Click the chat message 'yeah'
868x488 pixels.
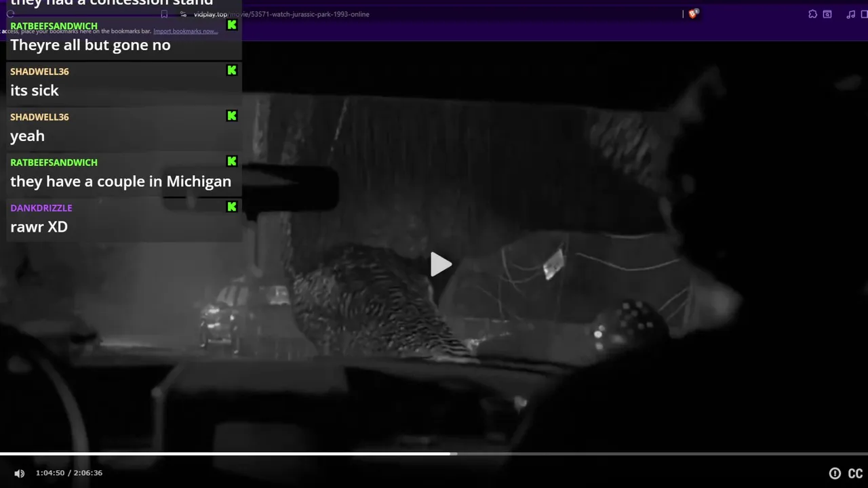(27, 136)
